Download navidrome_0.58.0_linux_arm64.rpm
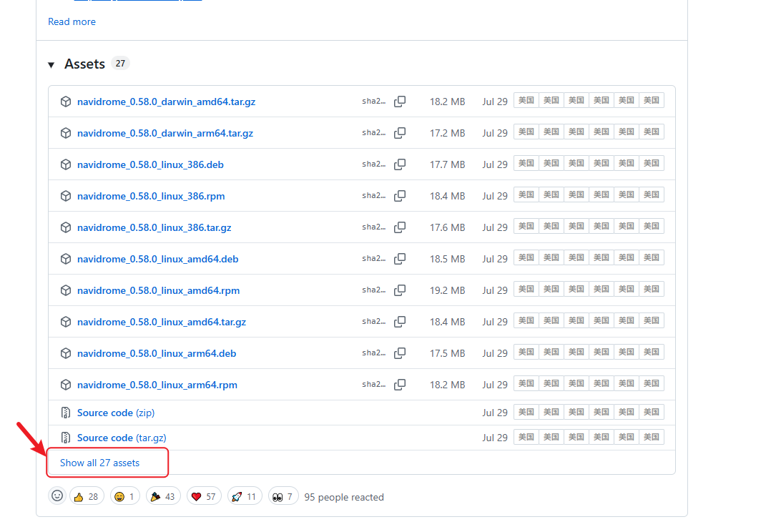 tap(157, 385)
